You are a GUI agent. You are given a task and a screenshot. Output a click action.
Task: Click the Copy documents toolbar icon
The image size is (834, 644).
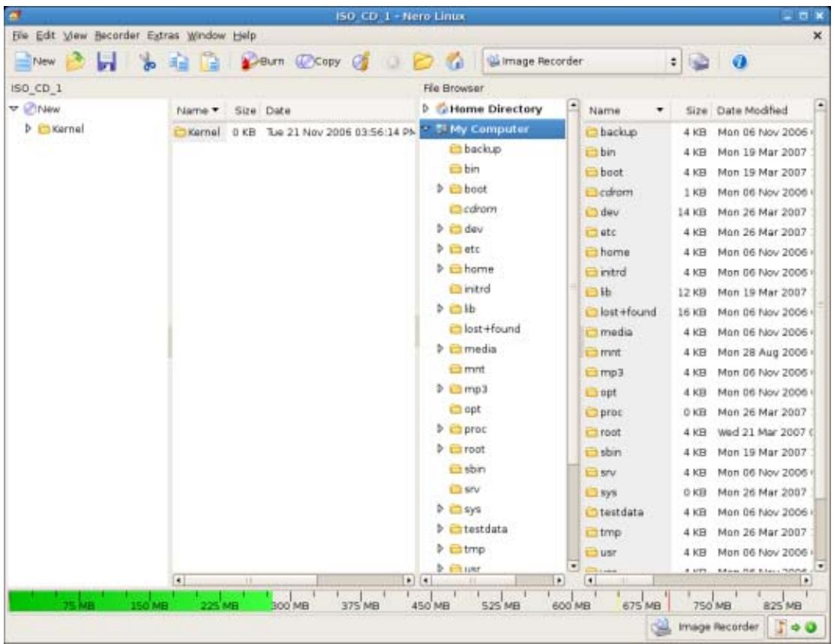(178, 61)
